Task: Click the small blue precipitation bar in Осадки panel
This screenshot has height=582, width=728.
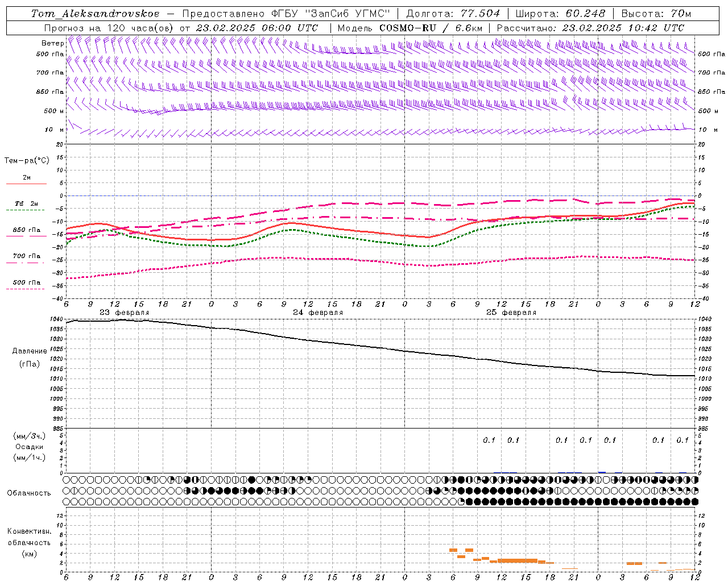Action: 602,472
